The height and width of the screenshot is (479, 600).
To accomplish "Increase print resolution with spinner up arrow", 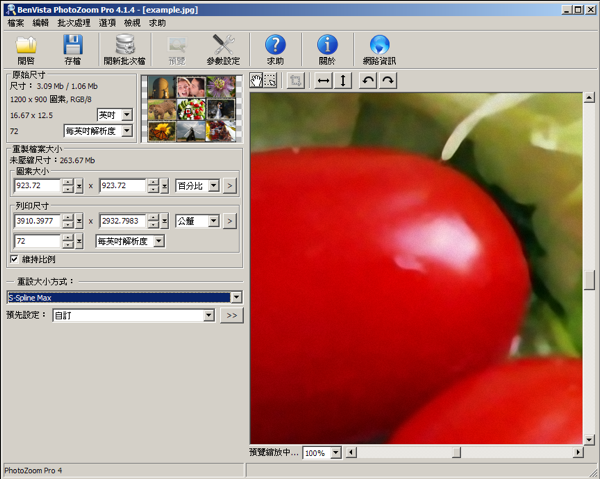I will 68,238.
